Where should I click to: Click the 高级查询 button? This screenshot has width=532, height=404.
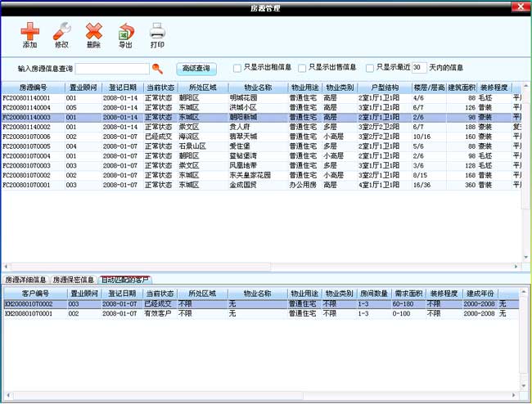click(196, 68)
